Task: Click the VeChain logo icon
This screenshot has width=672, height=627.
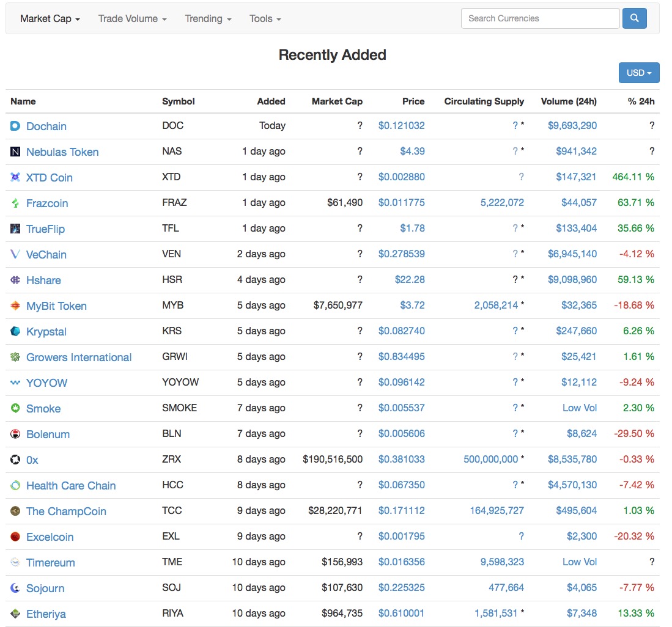Action: click(x=15, y=254)
